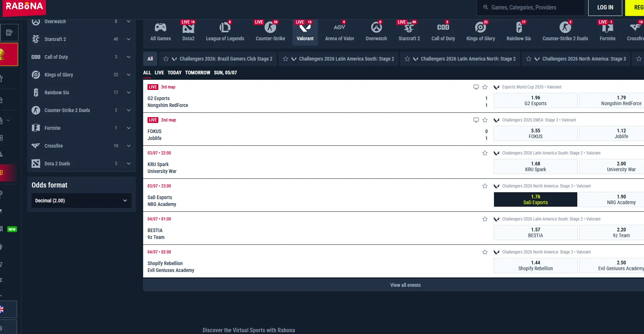The height and width of the screenshot is (334, 644).
Task: Open the Shopify Rebellion match details
Action: [x=171, y=267]
